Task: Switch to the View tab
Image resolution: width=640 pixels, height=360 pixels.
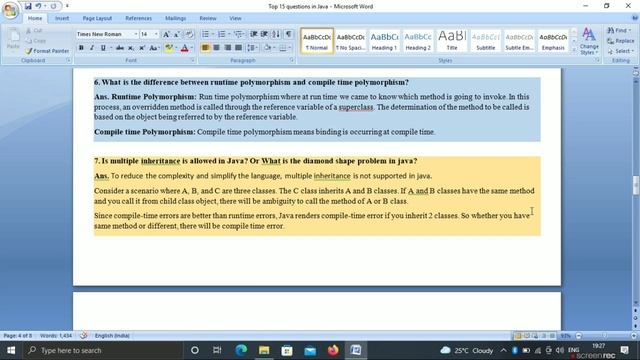Action: click(235, 18)
